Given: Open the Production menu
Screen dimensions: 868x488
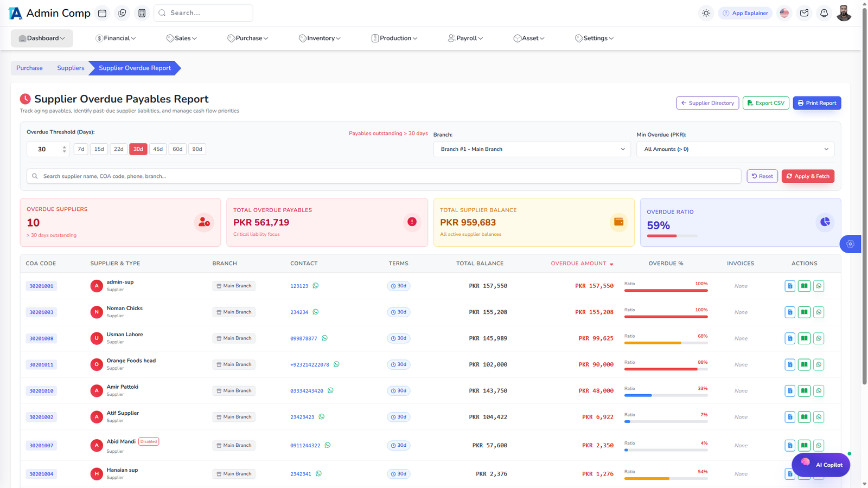Looking at the screenshot, I should (394, 38).
